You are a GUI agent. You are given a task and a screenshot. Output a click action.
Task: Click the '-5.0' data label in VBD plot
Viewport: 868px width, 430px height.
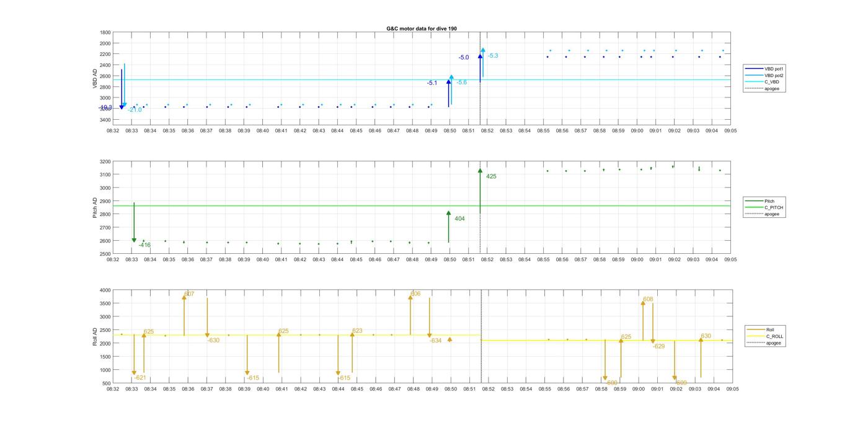tap(464, 57)
